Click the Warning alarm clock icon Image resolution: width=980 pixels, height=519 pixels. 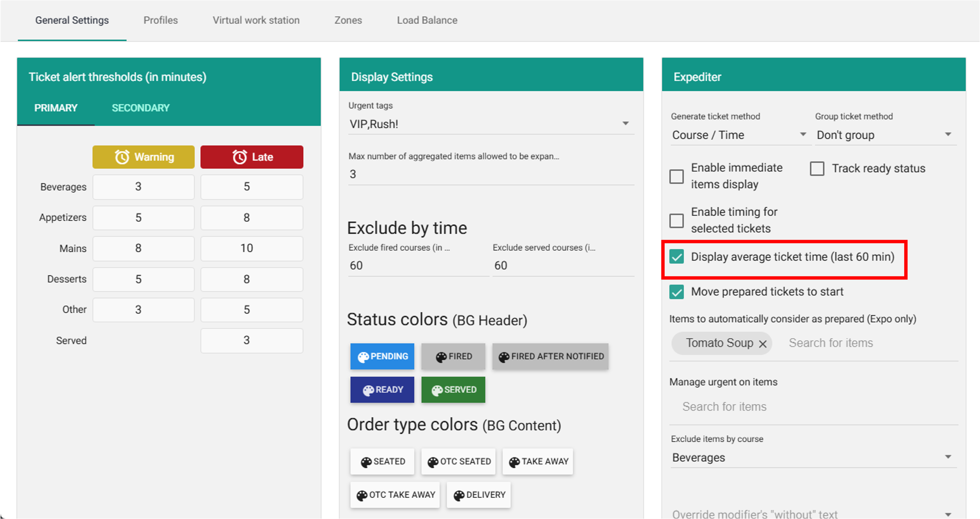[x=122, y=157]
